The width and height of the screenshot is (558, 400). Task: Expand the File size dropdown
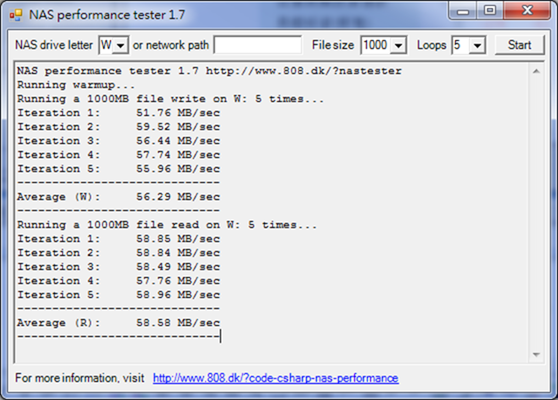[x=399, y=46]
